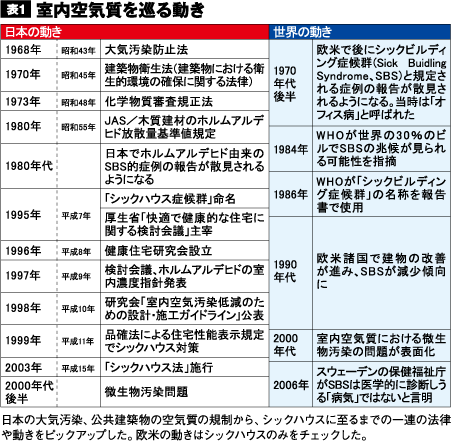The height and width of the screenshot is (441, 451).
Task: Click the '昭和43年' era cell
Action: coord(79,50)
